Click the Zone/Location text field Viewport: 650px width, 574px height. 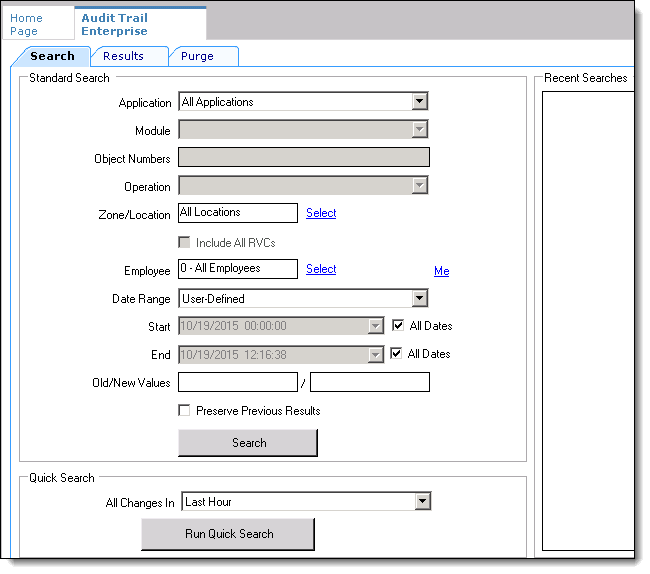238,213
